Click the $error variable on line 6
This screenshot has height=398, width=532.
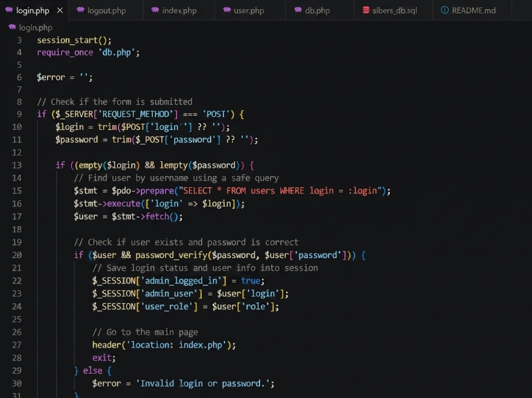51,77
